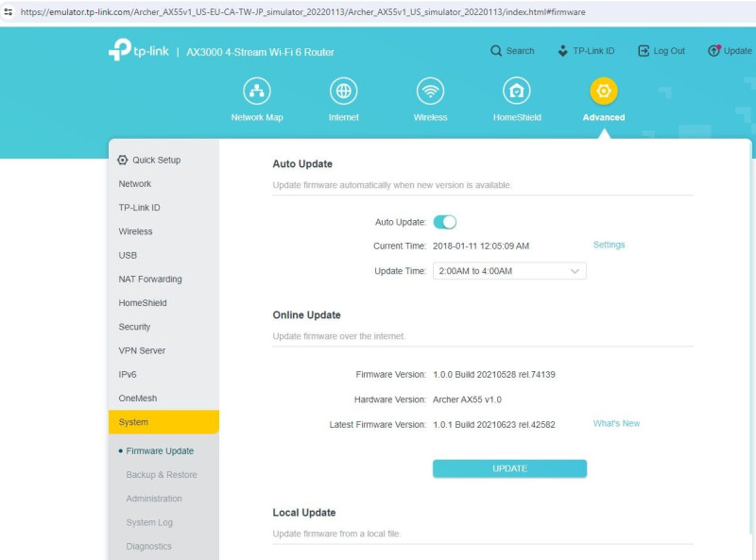Go to Wireless tab label
This screenshot has height=560, width=756.
tap(430, 117)
